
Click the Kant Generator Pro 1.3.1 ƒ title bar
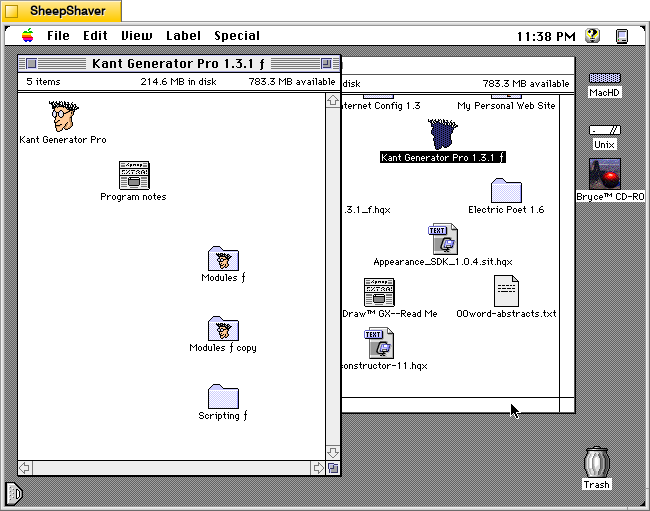tap(179, 63)
